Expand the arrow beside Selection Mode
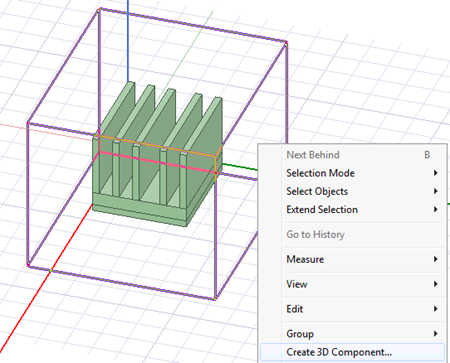Screen dimensions: 450x363 436,173
